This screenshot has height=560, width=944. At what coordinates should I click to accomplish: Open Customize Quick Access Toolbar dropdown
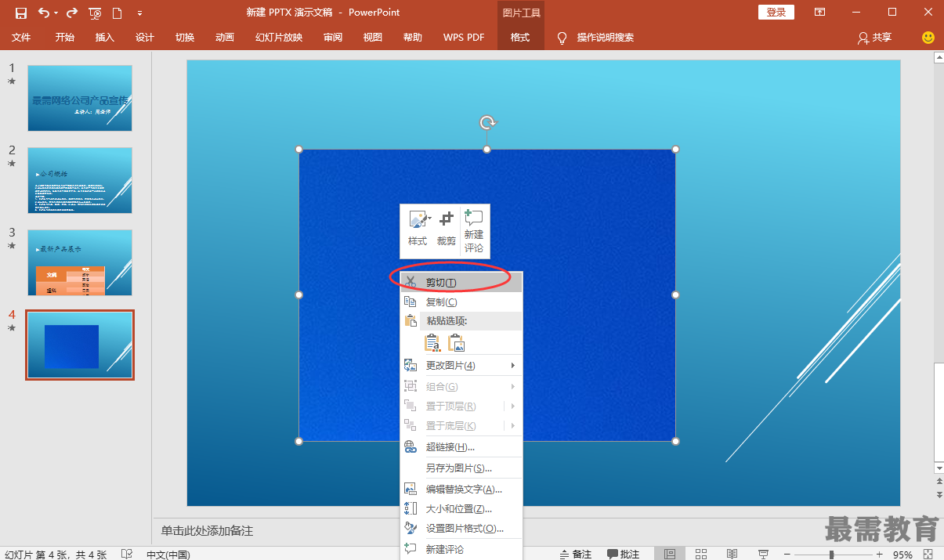[x=139, y=13]
